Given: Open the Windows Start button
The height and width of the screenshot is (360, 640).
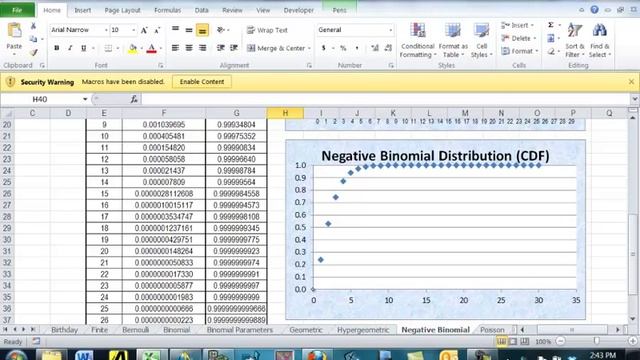Looking at the screenshot, I should pos(15,355).
